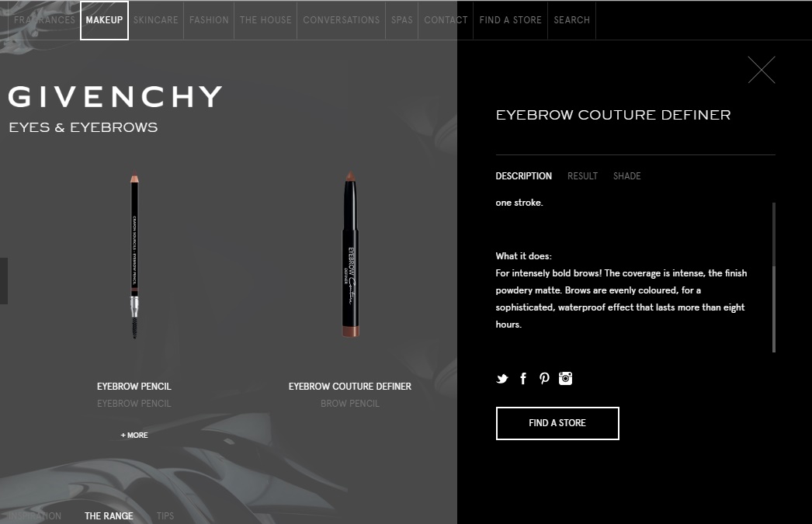Click the Givenchy logo

(116, 97)
